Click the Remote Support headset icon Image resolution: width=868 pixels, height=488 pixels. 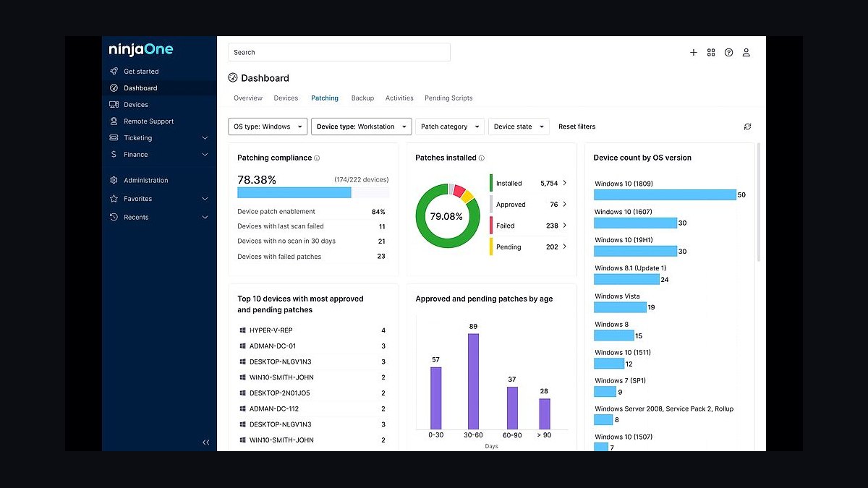pyautogui.click(x=114, y=121)
